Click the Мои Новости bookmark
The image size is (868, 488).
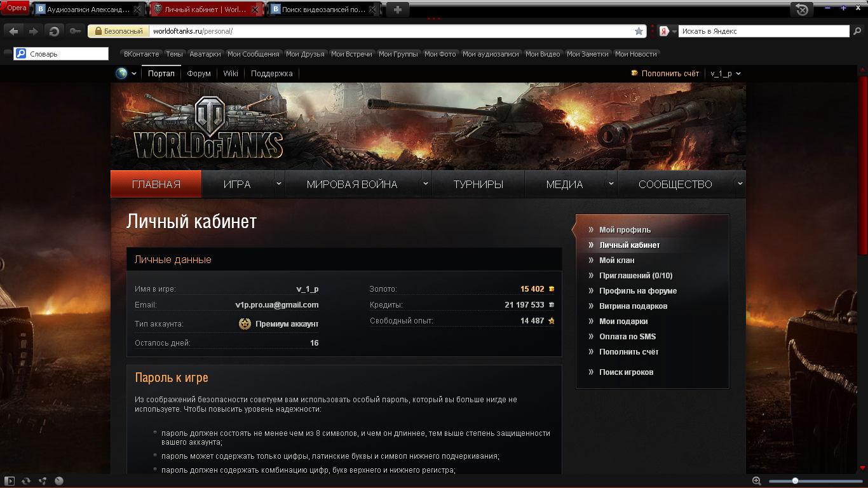pos(636,54)
